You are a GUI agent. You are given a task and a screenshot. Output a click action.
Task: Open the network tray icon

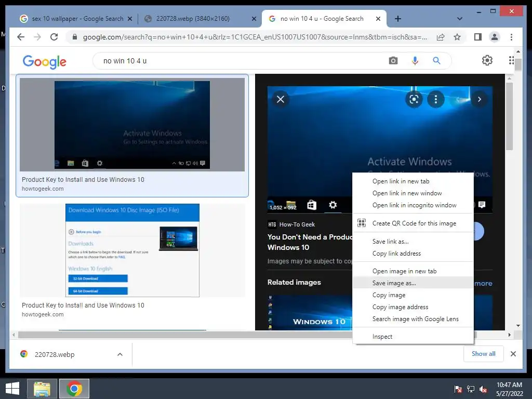(x=470, y=389)
